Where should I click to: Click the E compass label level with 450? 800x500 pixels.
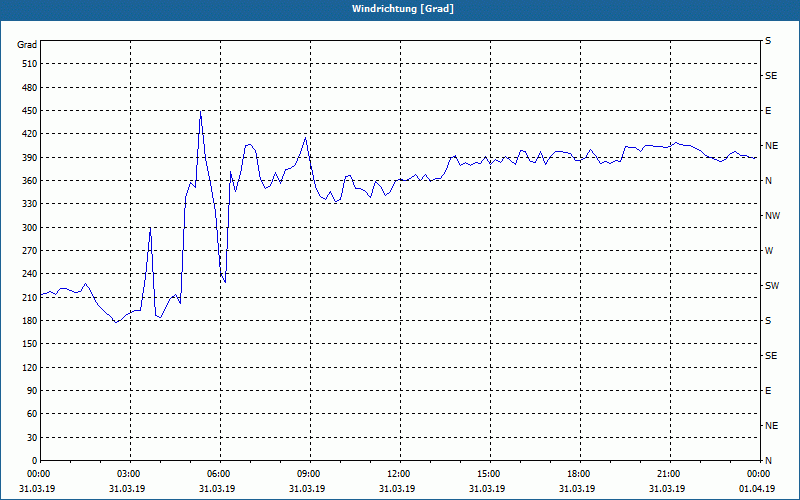pos(768,111)
